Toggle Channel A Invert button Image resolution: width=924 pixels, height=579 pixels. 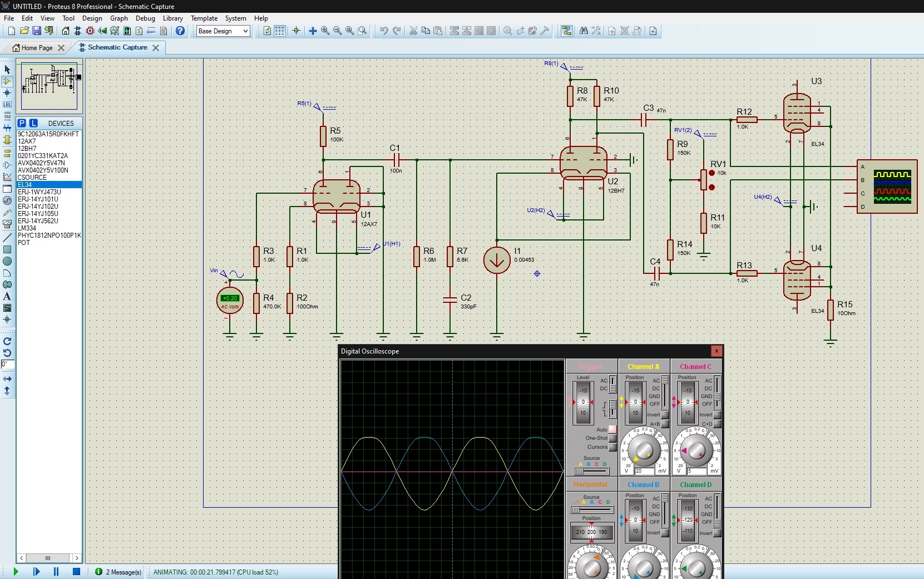(x=665, y=415)
